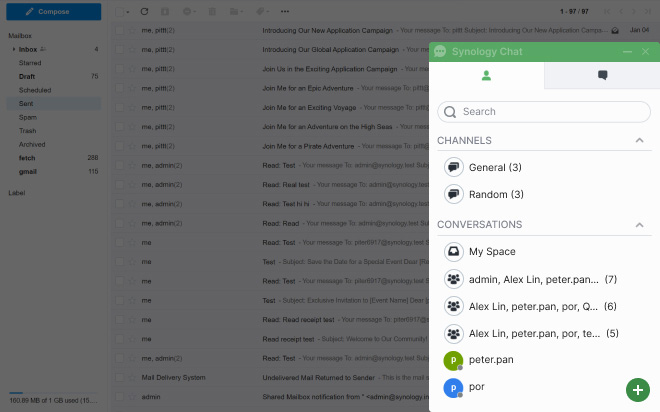Switch to the chat messages tab
The image size is (660, 412).
click(x=602, y=75)
